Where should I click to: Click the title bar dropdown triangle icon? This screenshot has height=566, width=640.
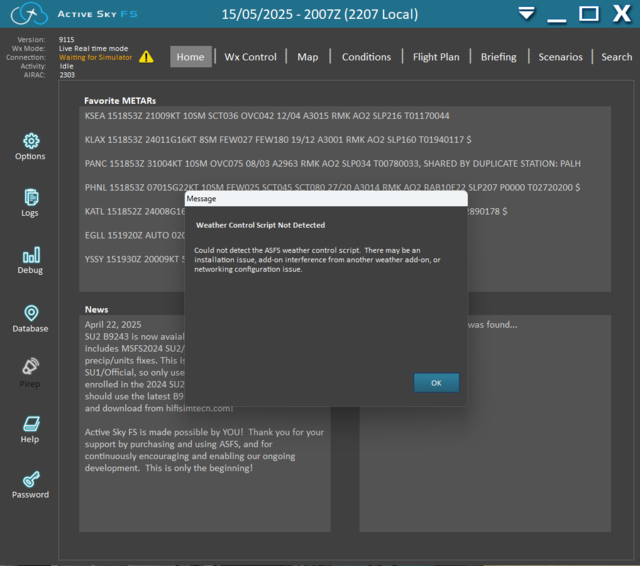tap(527, 13)
